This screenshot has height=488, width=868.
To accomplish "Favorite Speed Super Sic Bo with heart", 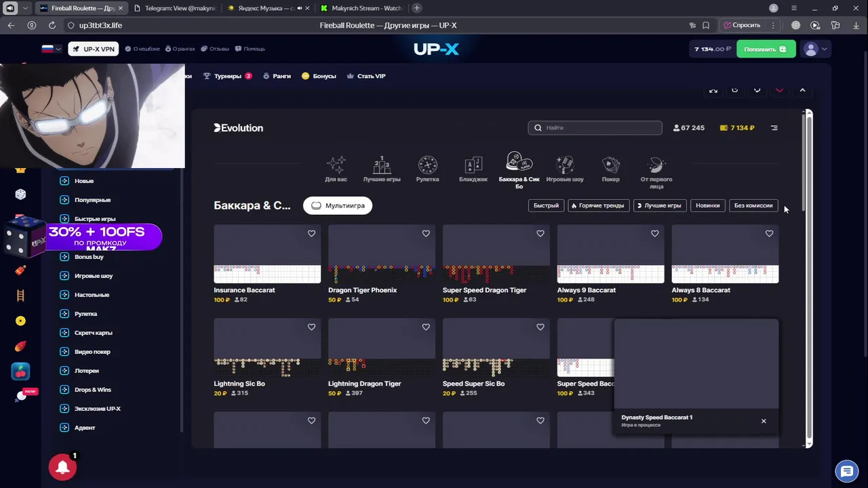I will point(540,327).
